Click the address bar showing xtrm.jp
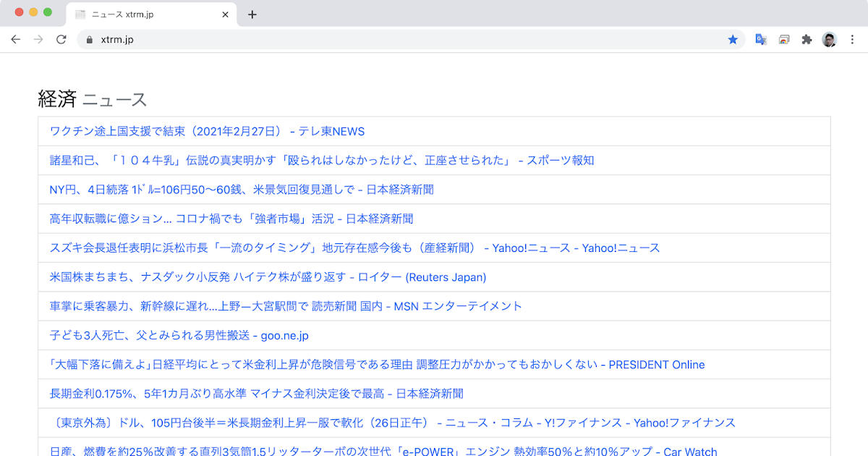 (411, 40)
